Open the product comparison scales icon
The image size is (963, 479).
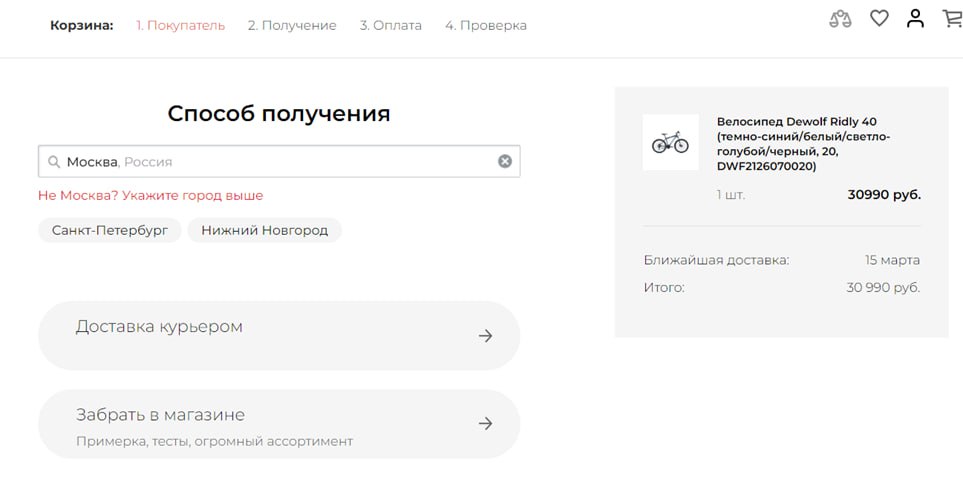click(x=840, y=19)
